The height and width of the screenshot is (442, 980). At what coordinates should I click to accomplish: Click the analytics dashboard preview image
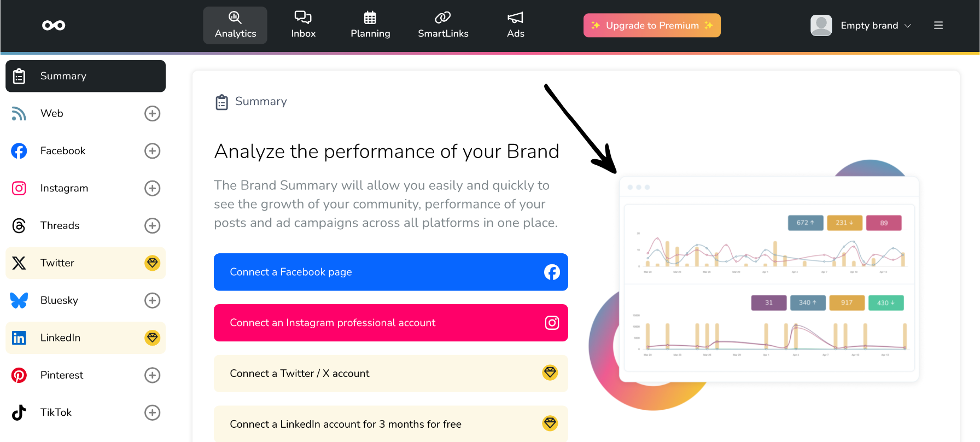(768, 279)
